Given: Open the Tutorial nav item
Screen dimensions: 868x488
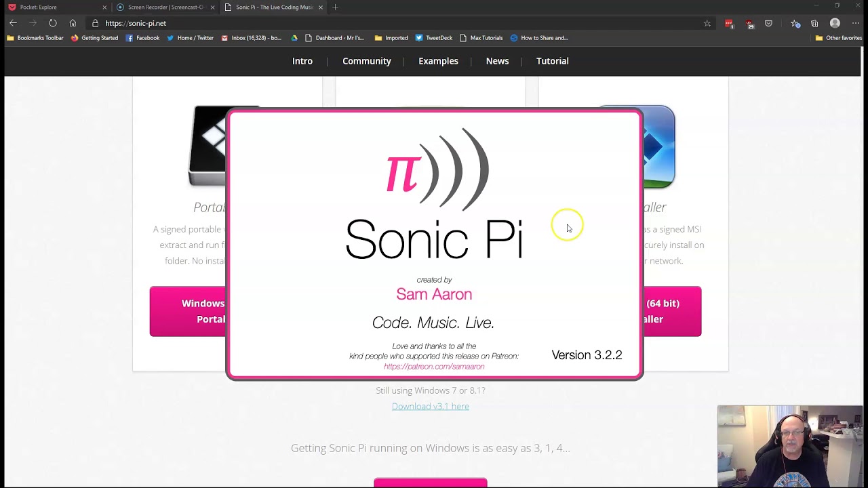Looking at the screenshot, I should pyautogui.click(x=553, y=61).
